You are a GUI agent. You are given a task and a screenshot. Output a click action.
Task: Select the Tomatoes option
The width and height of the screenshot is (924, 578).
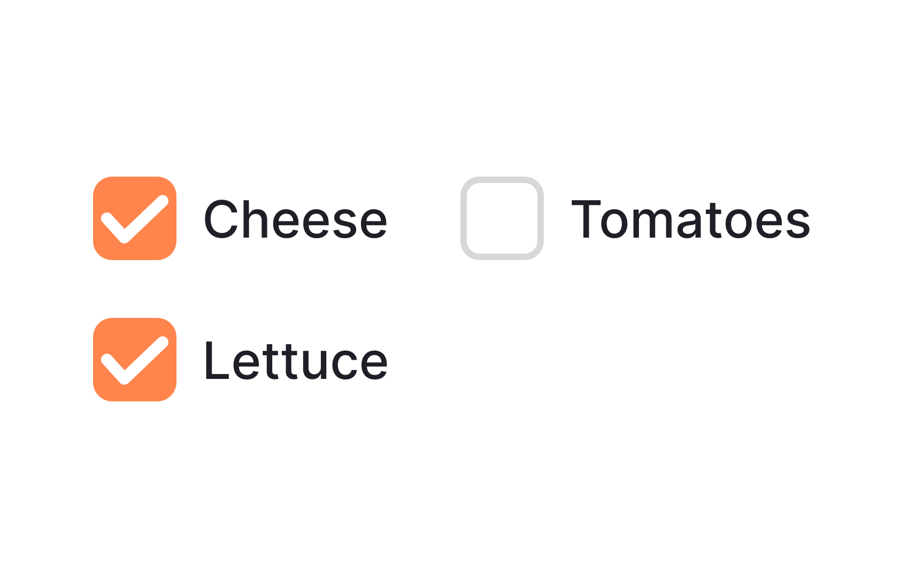pyautogui.click(x=502, y=218)
